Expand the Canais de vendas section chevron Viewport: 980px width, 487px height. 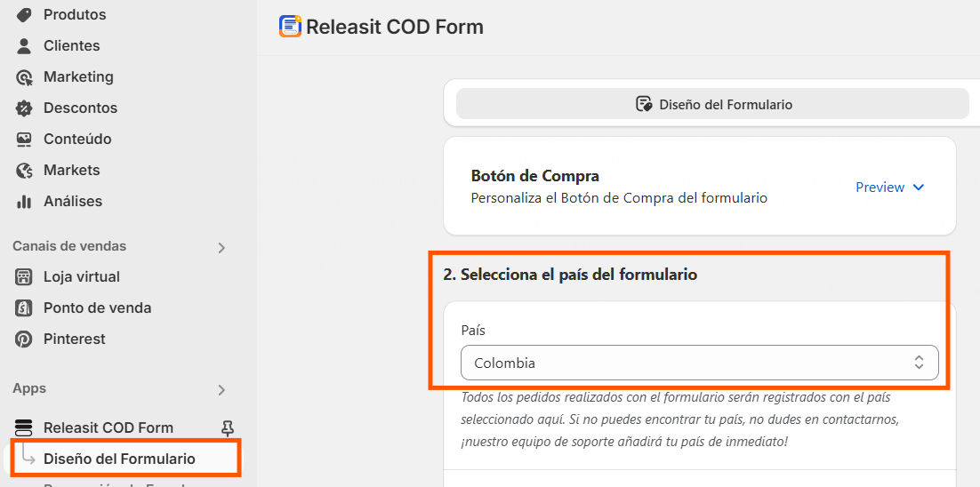(x=221, y=248)
